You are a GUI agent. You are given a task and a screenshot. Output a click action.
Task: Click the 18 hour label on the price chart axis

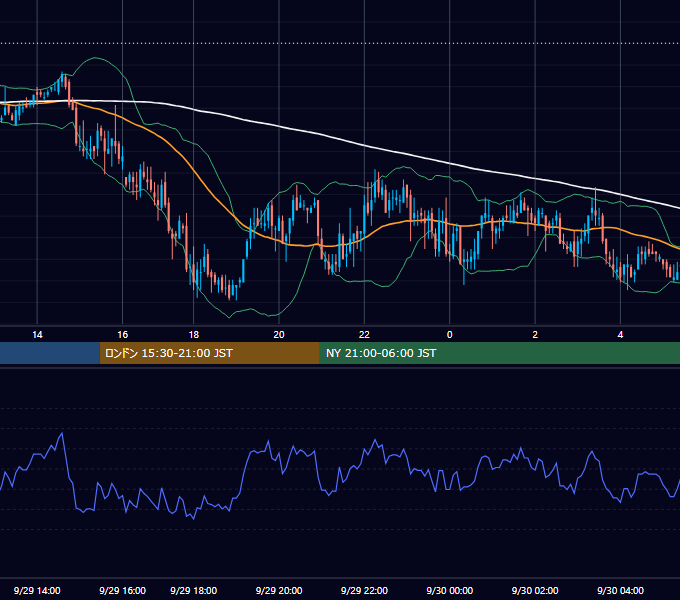[193, 335]
